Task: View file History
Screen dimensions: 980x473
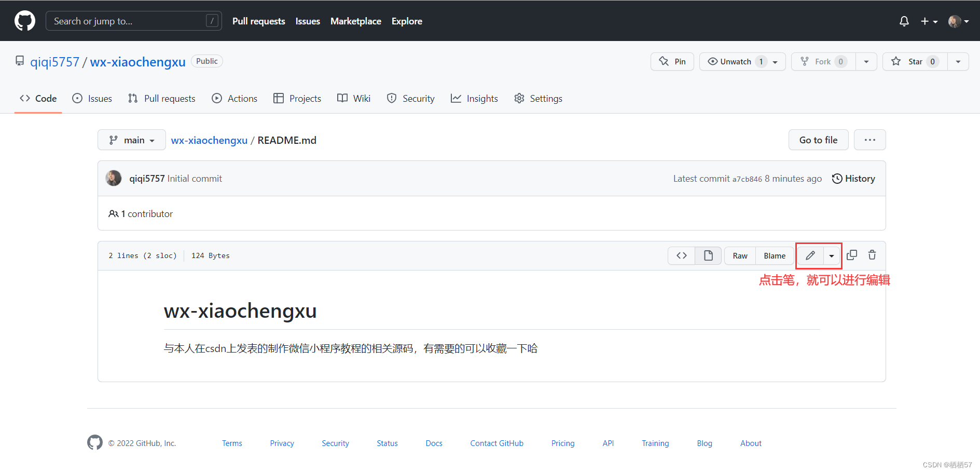Action: point(853,178)
